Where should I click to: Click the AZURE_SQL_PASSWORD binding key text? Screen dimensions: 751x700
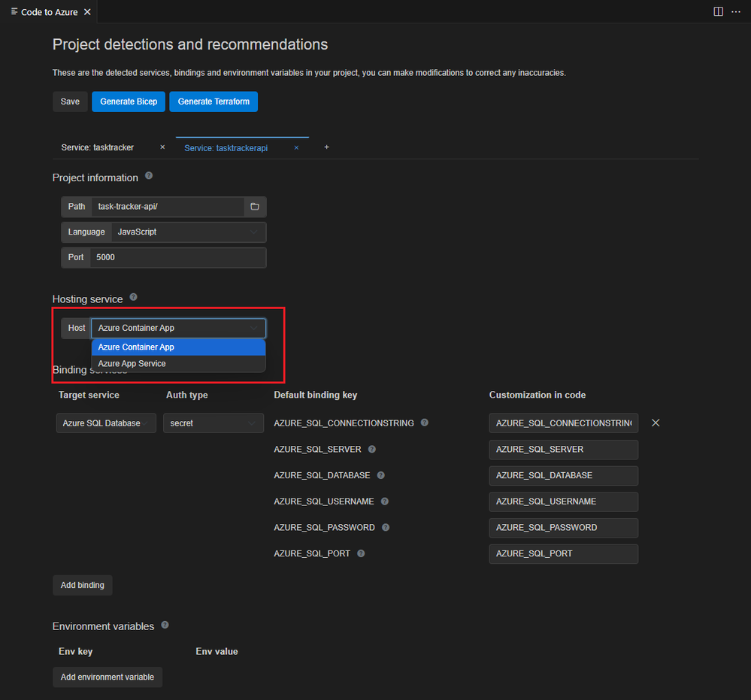(324, 528)
